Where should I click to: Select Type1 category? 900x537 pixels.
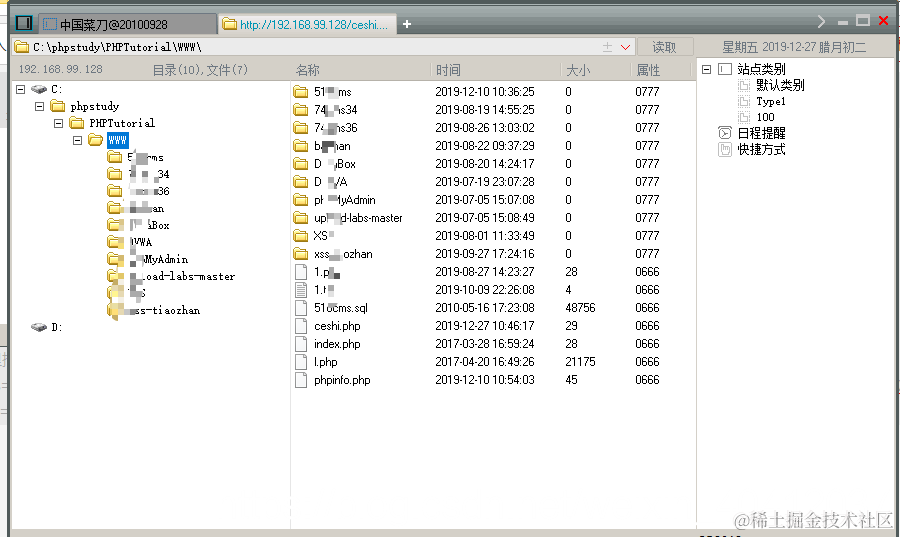click(770, 102)
